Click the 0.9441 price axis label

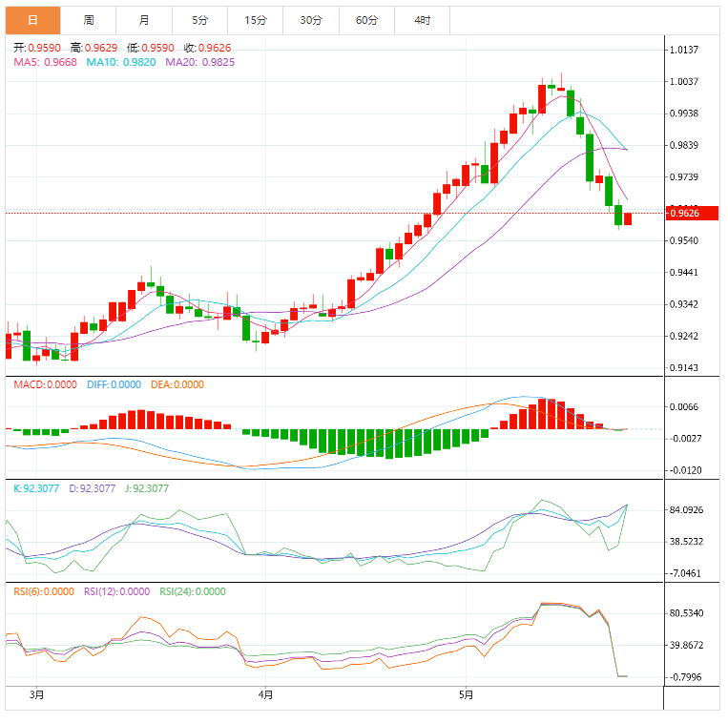point(684,273)
